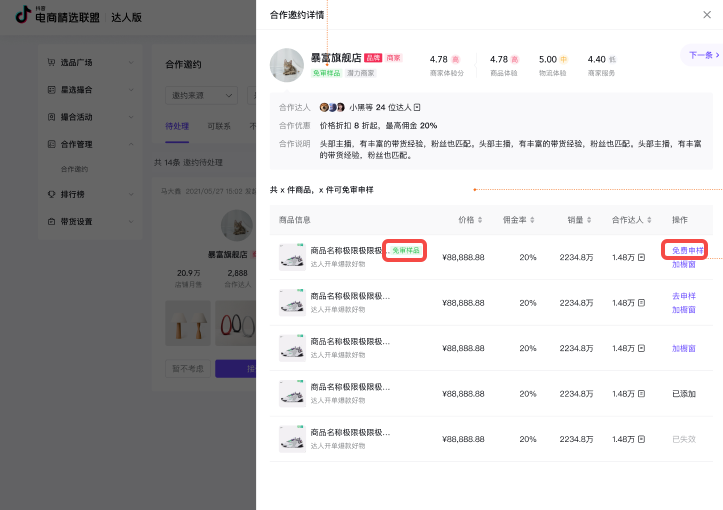Screen dimensions: 723x510
Task: Close the 合作邀约详情 panel
Action: point(708,15)
